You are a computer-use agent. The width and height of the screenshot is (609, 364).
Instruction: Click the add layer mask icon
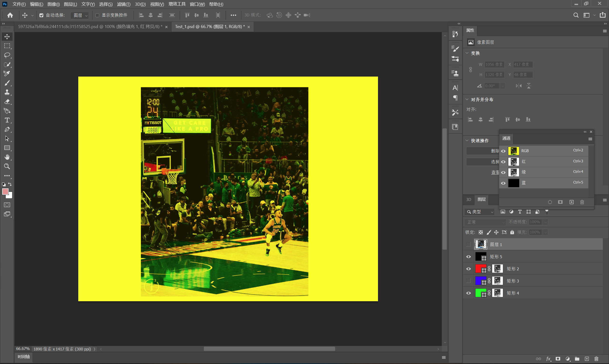click(x=558, y=359)
